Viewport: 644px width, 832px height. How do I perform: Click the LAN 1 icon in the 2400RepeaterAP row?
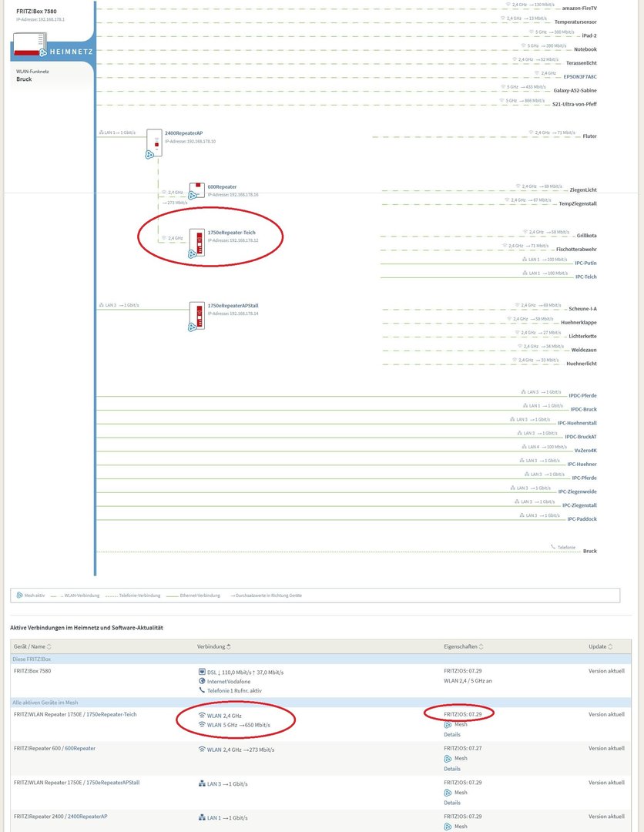tap(202, 817)
